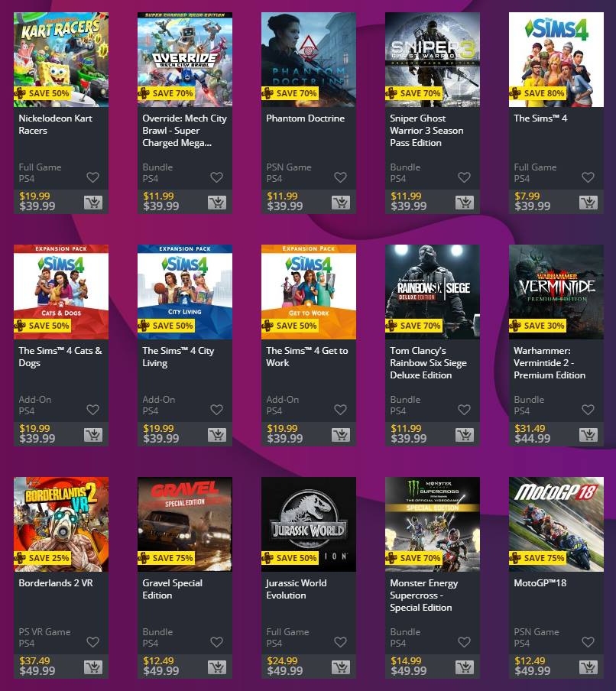
Task: Add Phantom Doctrine to cart
Action: [x=341, y=203]
